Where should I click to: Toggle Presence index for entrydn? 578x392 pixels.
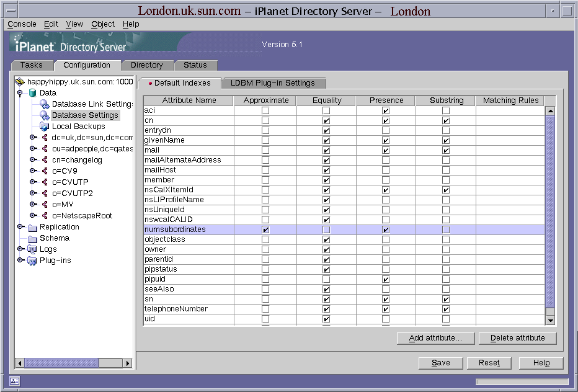pyautogui.click(x=386, y=130)
